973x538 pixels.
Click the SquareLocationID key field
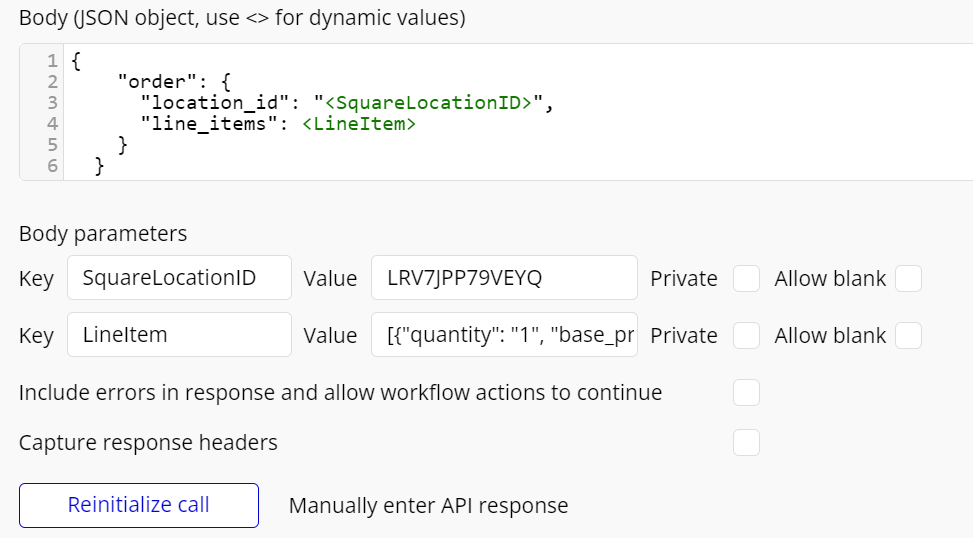click(179, 278)
